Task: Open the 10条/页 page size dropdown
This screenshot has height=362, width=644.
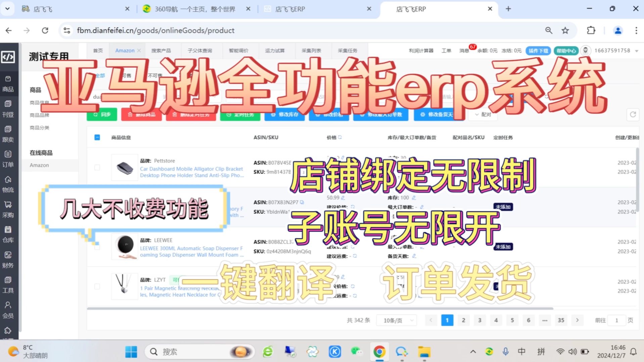Action: [397, 320]
